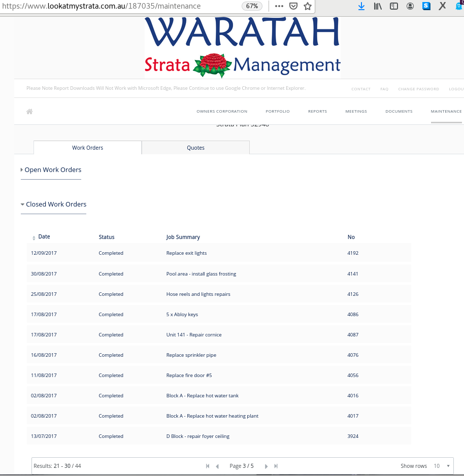This screenshot has width=464, height=476.
Task: Open Block A - Replace hot water tank
Action: [x=202, y=396]
